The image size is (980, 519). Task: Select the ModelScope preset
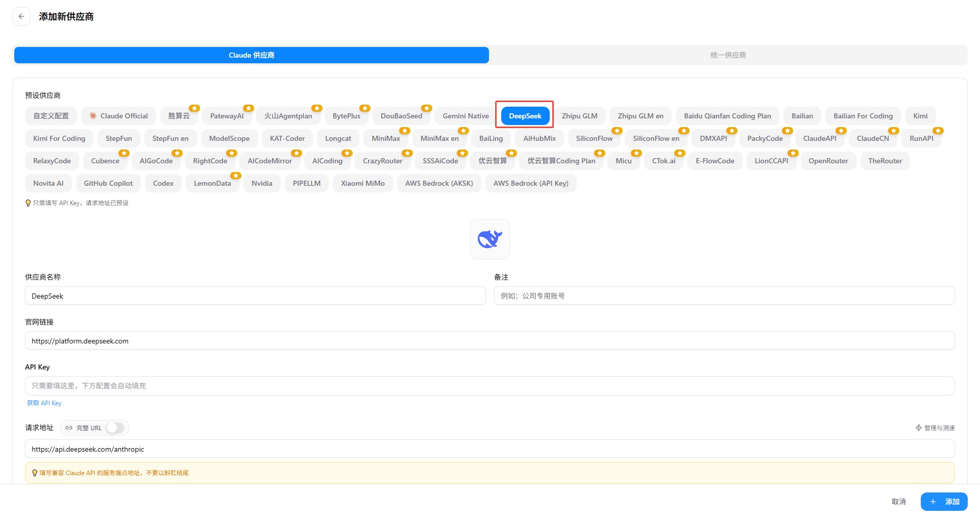pyautogui.click(x=229, y=138)
